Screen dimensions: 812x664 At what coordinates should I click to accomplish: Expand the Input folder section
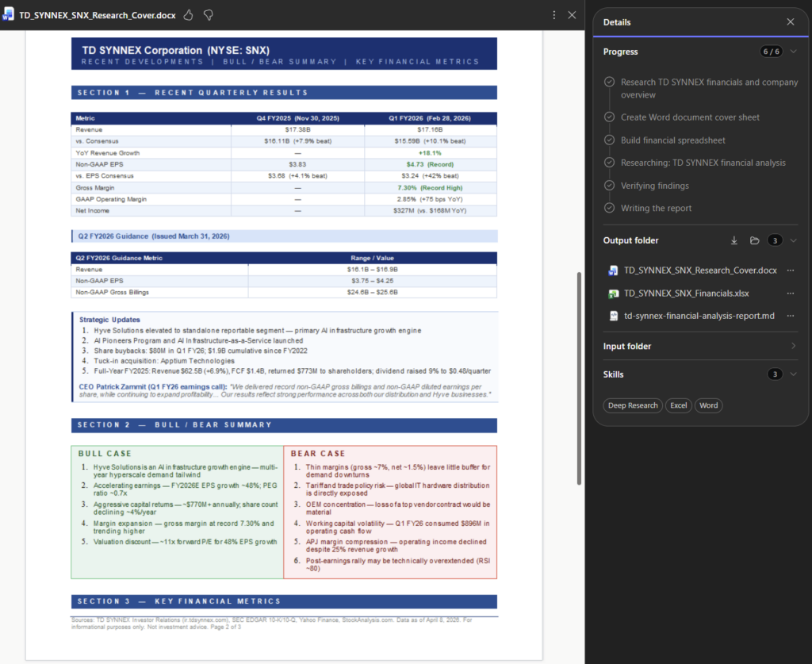point(793,346)
